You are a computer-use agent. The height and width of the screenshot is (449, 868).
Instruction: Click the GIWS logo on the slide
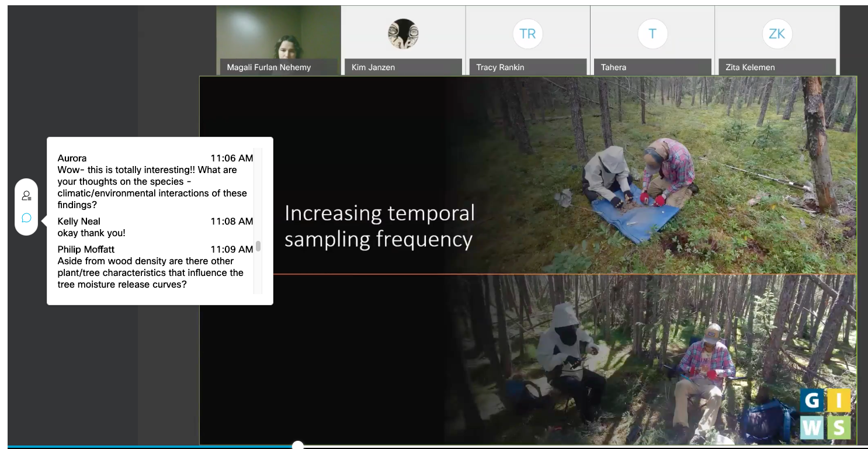click(825, 413)
